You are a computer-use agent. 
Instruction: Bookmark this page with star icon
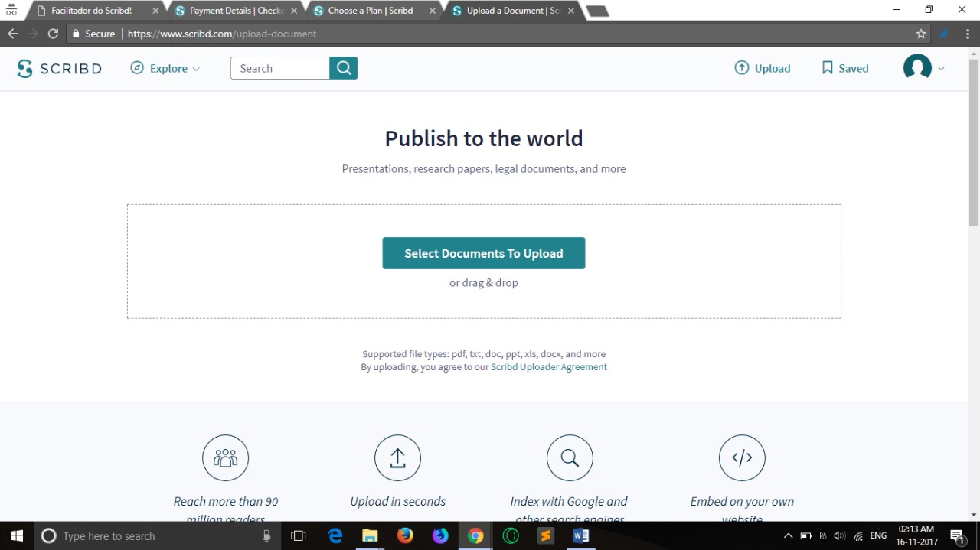pyautogui.click(x=921, y=34)
